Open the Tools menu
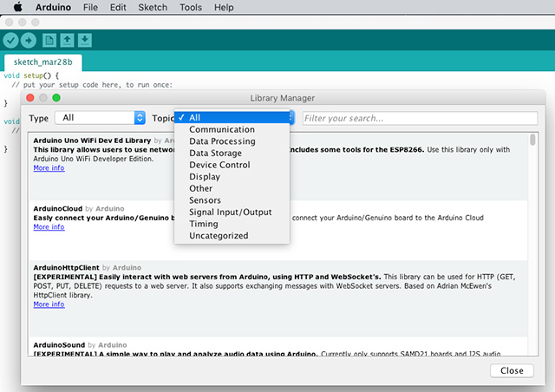 pos(191,7)
